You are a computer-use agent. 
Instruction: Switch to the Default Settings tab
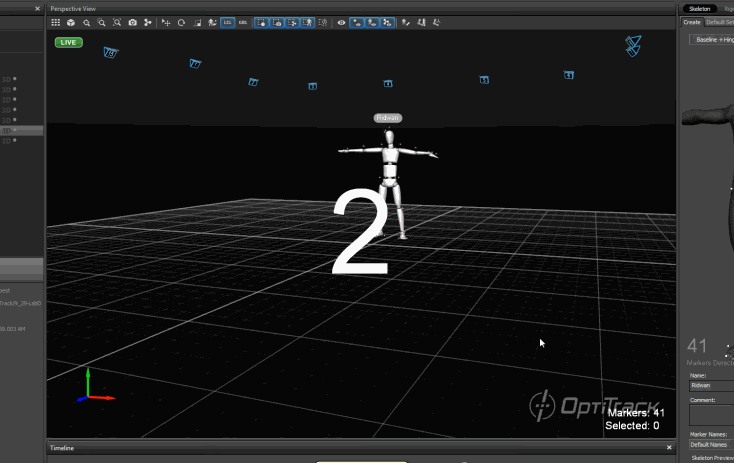point(719,22)
